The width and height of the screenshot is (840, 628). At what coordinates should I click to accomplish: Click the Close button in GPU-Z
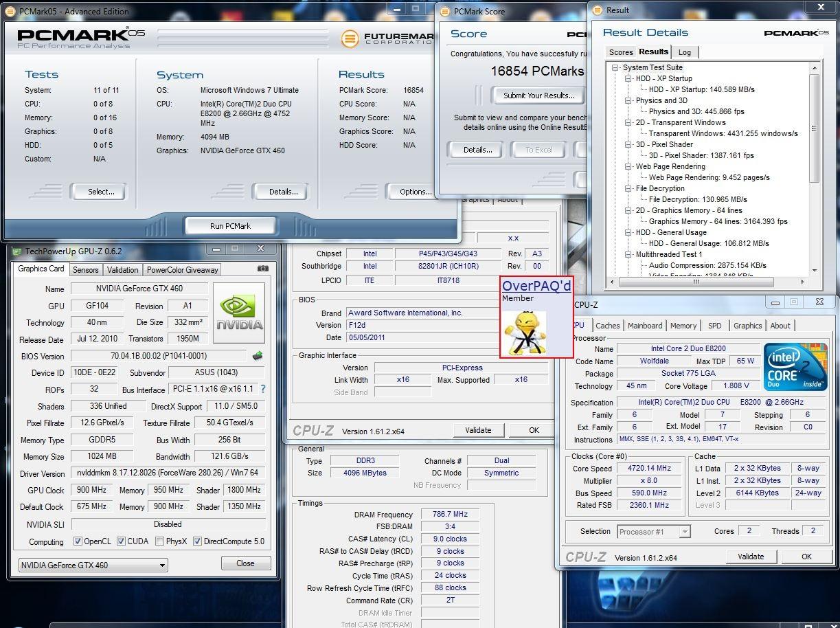click(245, 563)
